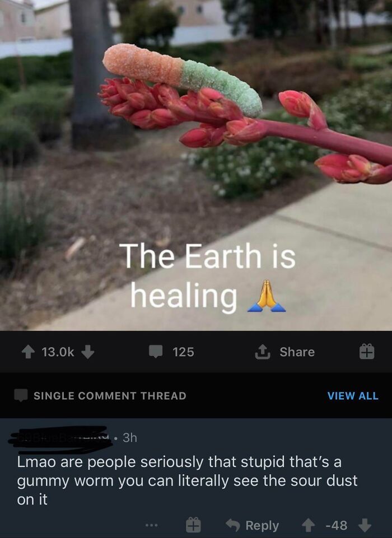Screen dimensions: 392x538
Task: Click the comment icon beside SINGLE COMMENT THREAD
Action: [x=21, y=396]
